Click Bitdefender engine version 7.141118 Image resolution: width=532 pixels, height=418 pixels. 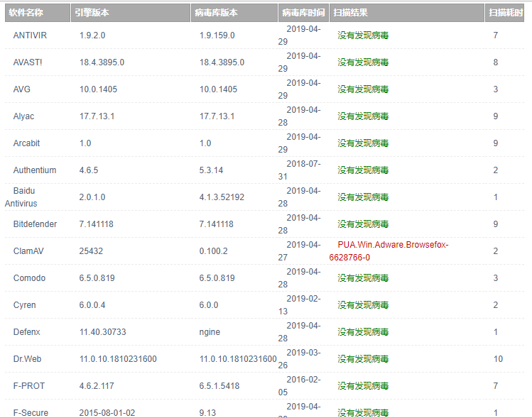click(97, 224)
